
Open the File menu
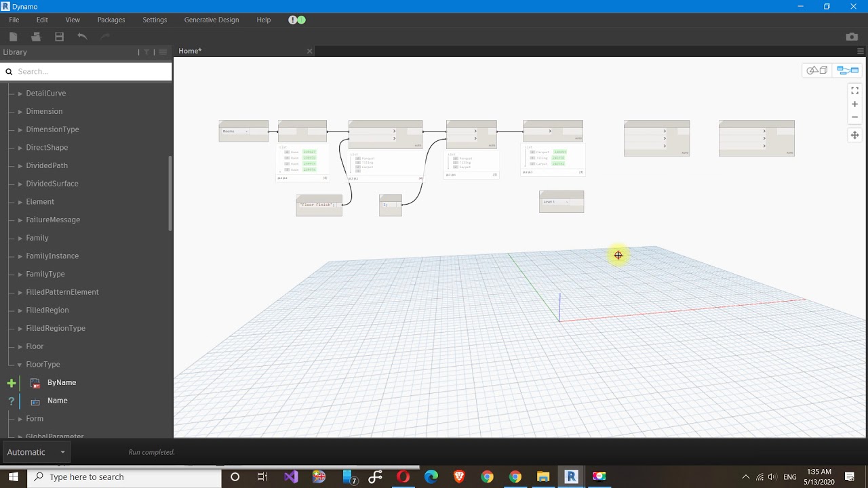click(14, 20)
